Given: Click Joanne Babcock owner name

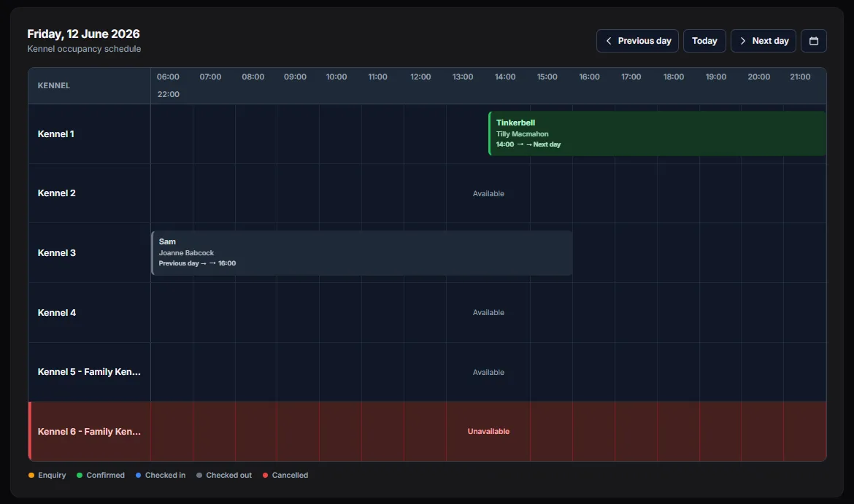Looking at the screenshot, I should [x=186, y=253].
